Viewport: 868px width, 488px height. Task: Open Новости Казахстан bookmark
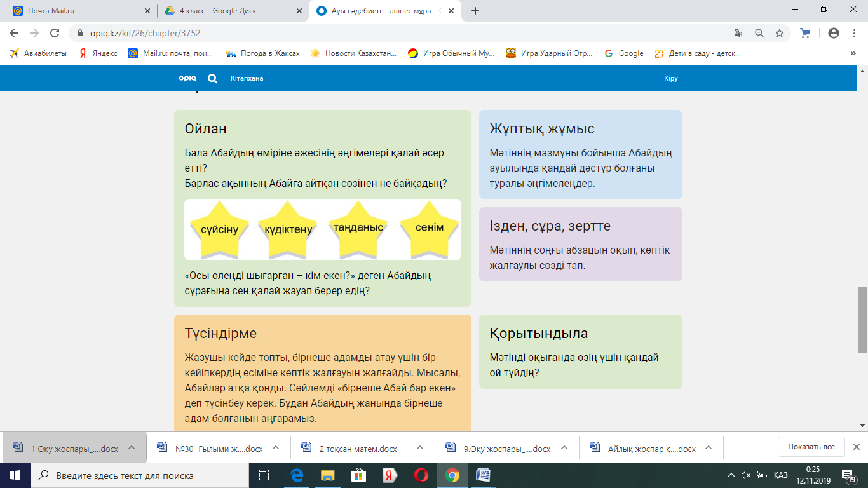[x=354, y=54]
